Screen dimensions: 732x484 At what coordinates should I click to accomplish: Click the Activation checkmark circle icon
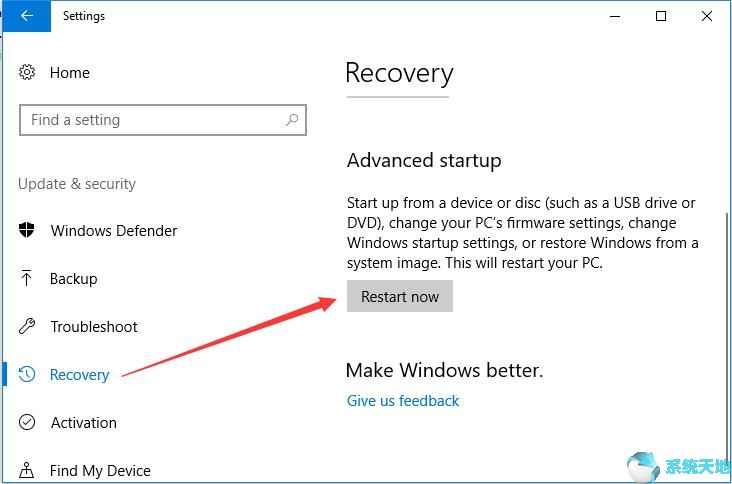28,423
